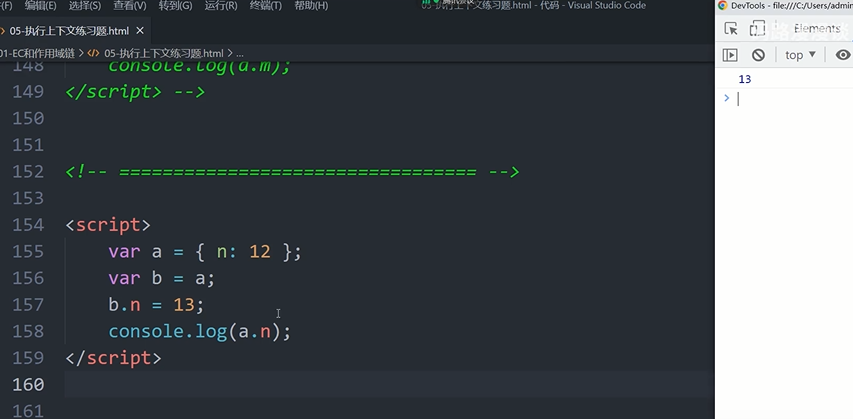The image size is (853, 419).
Task: Click the code var b = a;
Action: pos(162,278)
